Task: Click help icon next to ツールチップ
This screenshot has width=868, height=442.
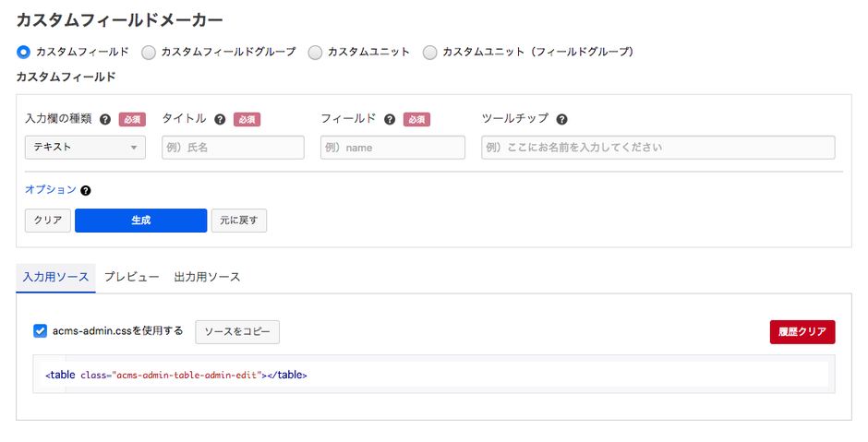Action: tap(561, 119)
